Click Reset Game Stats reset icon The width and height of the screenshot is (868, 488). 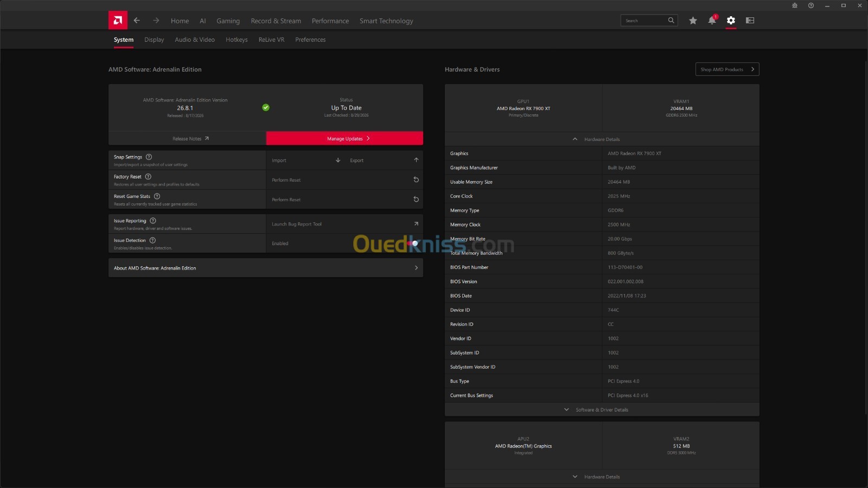click(x=416, y=200)
